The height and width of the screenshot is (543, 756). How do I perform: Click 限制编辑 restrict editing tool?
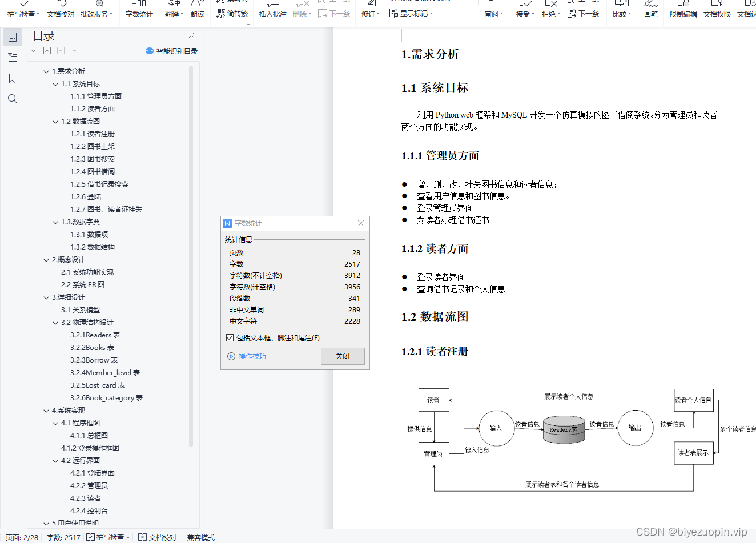pos(683,9)
